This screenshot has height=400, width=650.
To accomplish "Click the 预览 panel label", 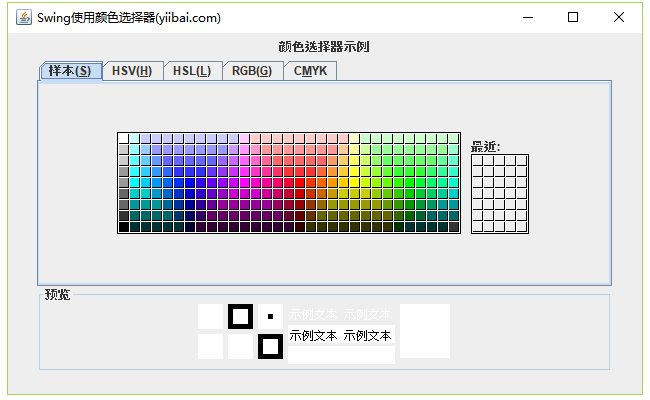I will [57, 295].
